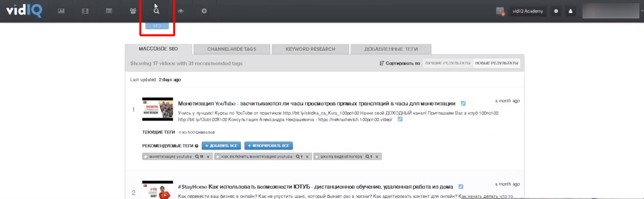Open the people group audience icon
Image resolution: width=644 pixels, height=199 pixels.
click(x=133, y=11)
